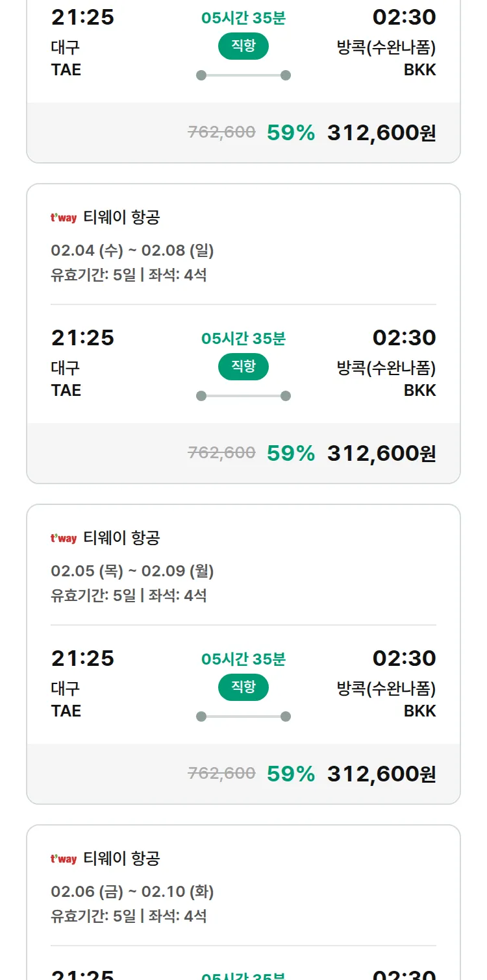Open the 02.06 (금) ~ 02.10 (화) date range
Screen dimensions: 487x980
click(x=132, y=892)
